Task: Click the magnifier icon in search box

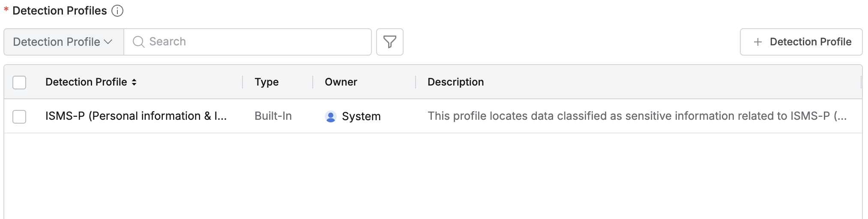Action: (x=138, y=41)
